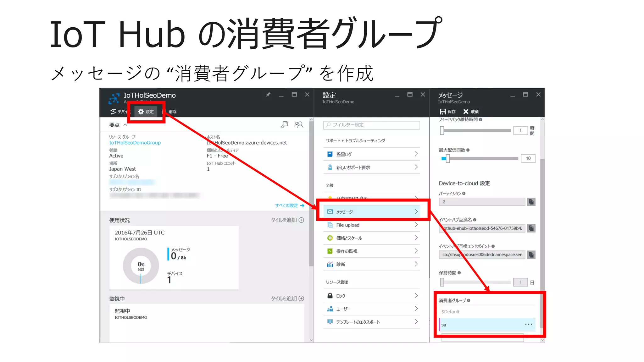Click the users icon in 要点
This screenshot has height=362, width=644.
tap(299, 125)
